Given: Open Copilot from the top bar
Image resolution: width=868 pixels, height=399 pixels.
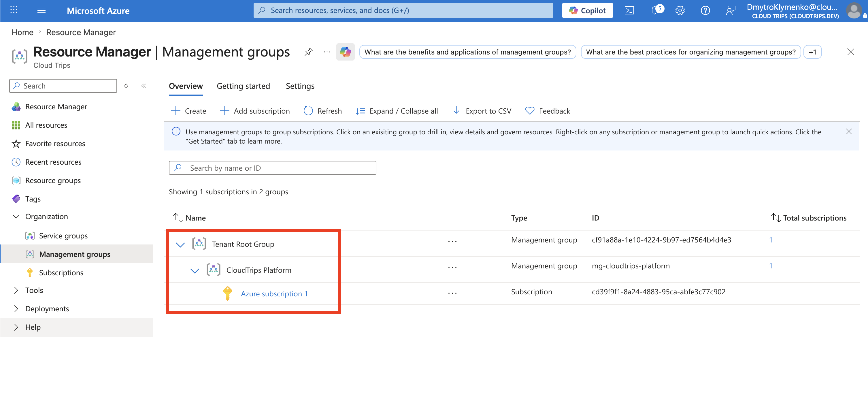Looking at the screenshot, I should point(587,10).
